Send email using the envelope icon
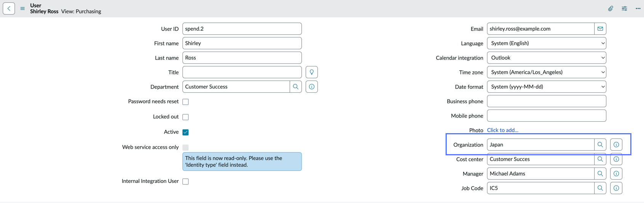The image size is (644, 203). coord(600,29)
